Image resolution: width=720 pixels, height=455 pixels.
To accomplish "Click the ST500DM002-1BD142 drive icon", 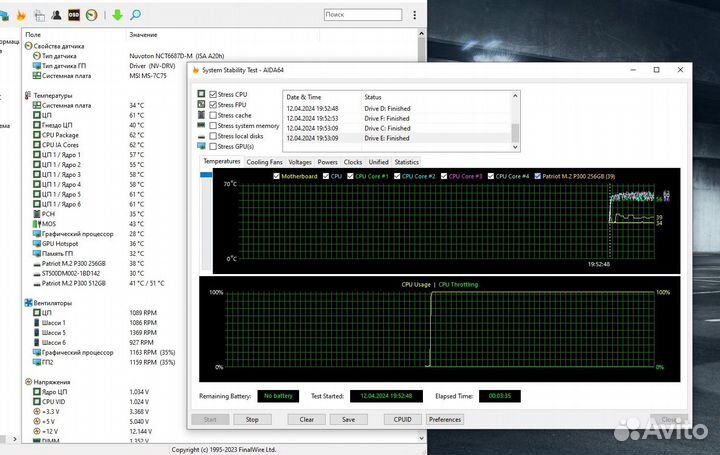I will [x=37, y=274].
